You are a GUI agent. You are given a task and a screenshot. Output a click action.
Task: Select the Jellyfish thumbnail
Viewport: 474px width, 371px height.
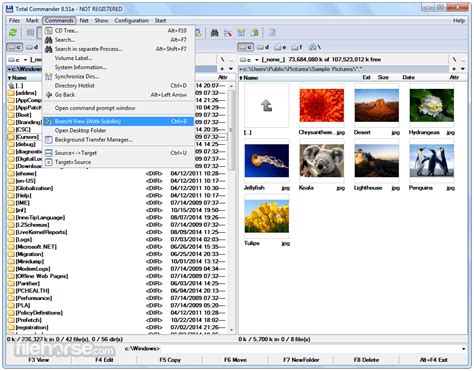point(266,161)
